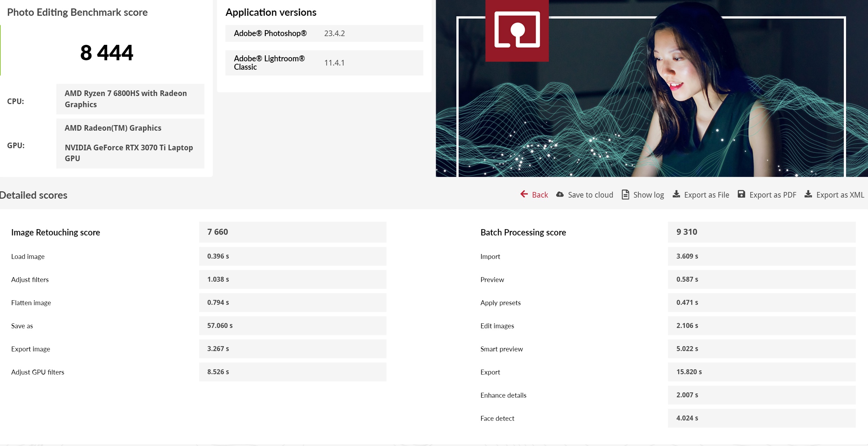Click the Save as label

coord(22,326)
